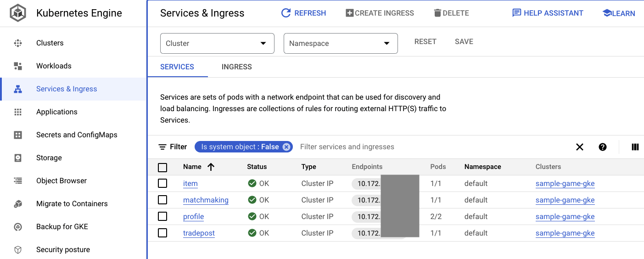Select the tradepost row checkbox
The height and width of the screenshot is (259, 644).
(x=162, y=233)
